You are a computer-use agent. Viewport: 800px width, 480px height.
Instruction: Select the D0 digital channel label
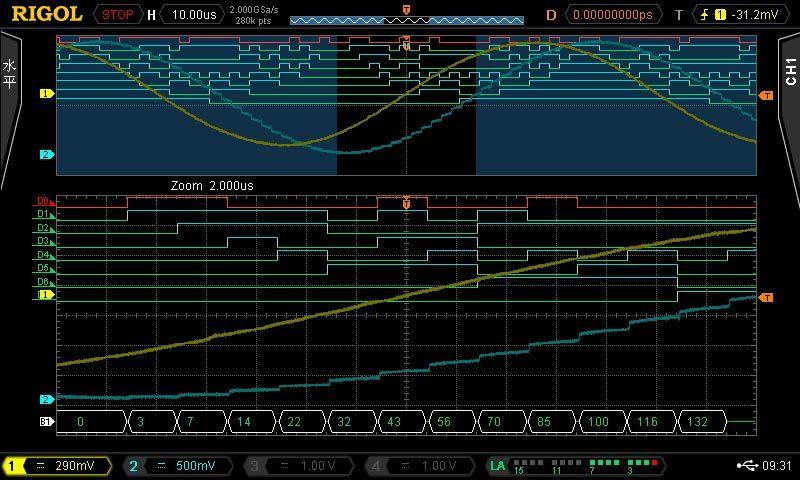pos(43,200)
